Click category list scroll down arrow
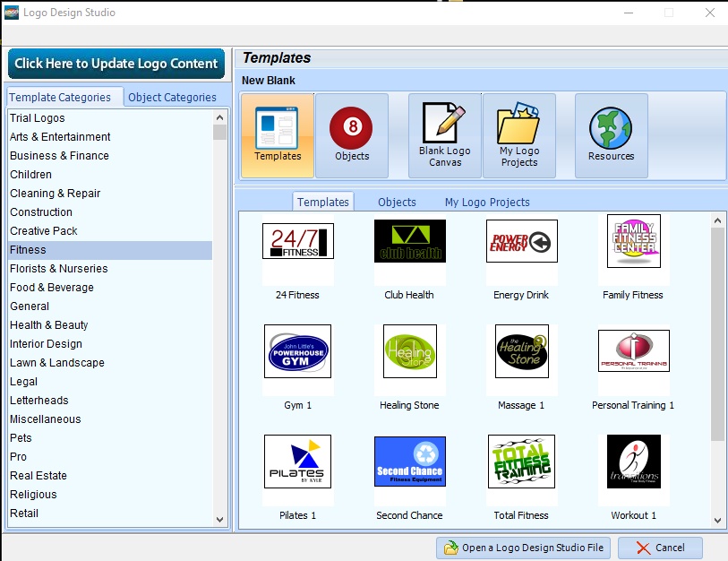 click(220, 520)
